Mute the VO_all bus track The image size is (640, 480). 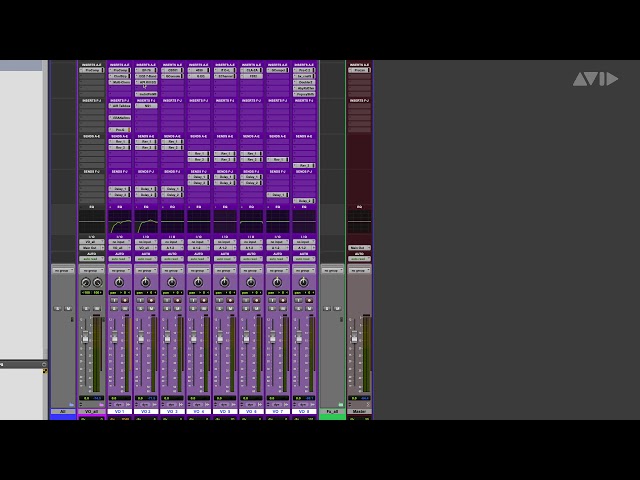pyautogui.click(x=97, y=309)
